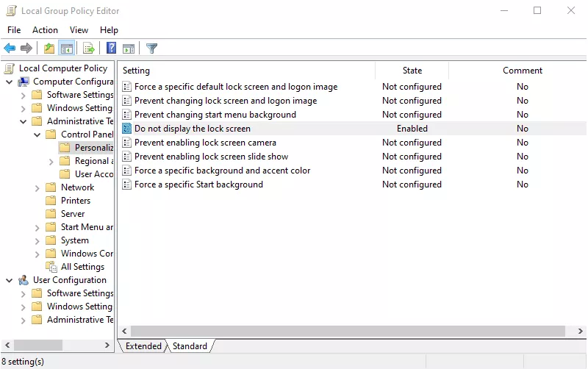
Task: Select 'Prevent enabling lock screen slide show'
Action: click(211, 157)
